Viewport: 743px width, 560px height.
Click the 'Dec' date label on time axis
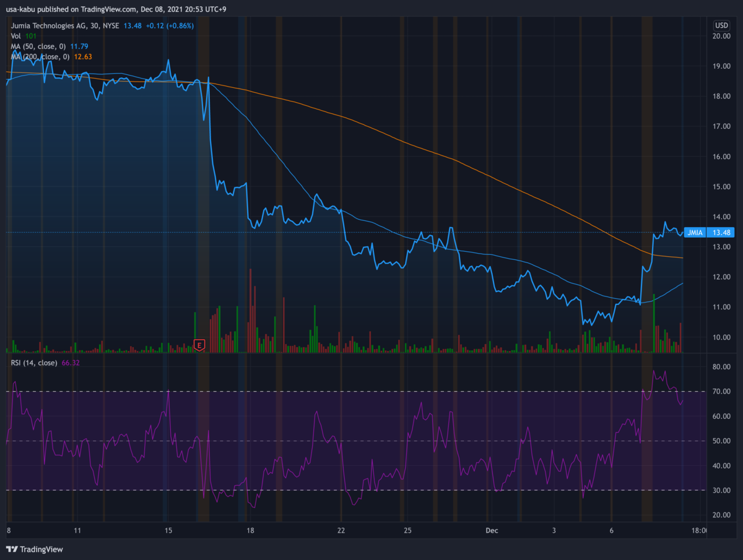(492, 531)
